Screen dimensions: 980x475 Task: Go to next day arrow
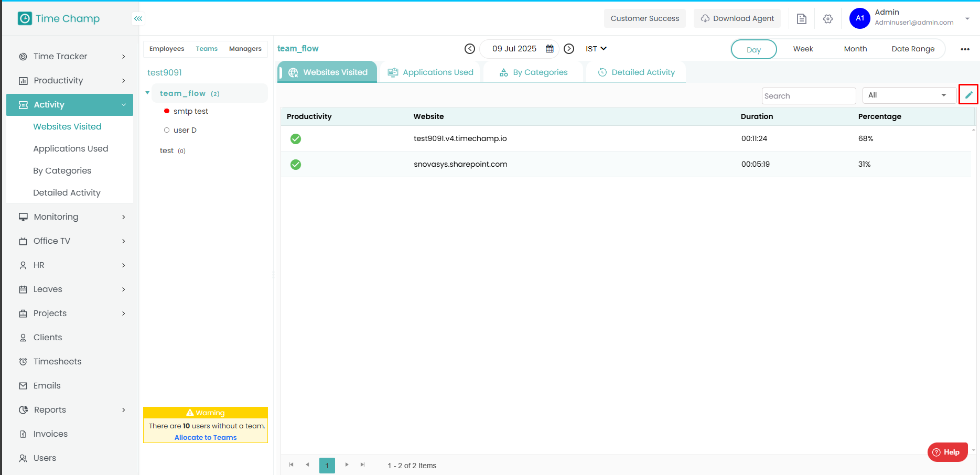click(x=569, y=49)
